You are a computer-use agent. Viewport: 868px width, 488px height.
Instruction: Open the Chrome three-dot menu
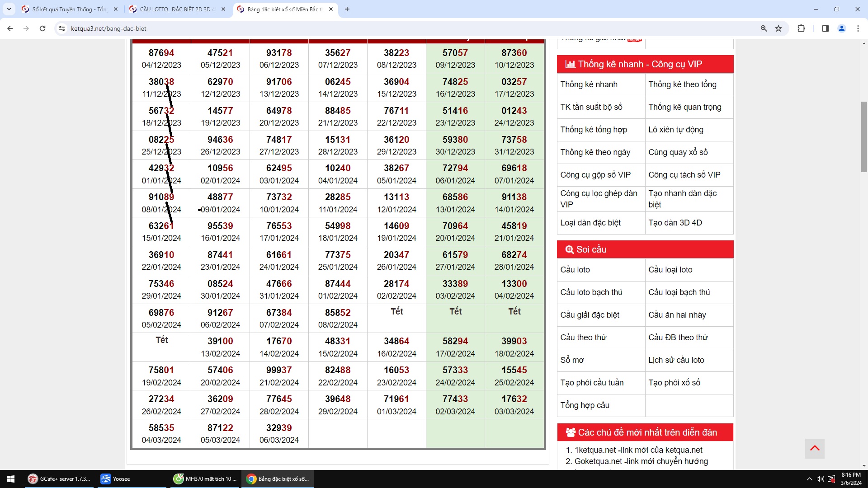click(858, 28)
